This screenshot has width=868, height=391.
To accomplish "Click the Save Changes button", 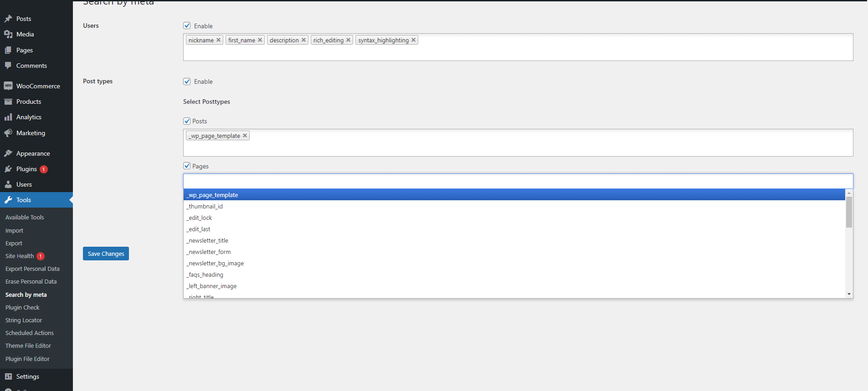I will click(106, 254).
